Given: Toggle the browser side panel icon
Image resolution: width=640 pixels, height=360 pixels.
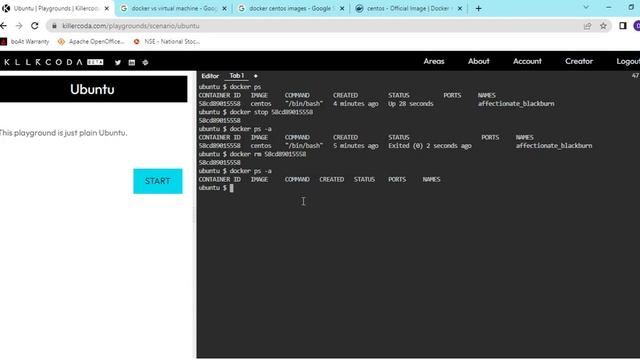Looking at the screenshot, I should (x=622, y=26).
